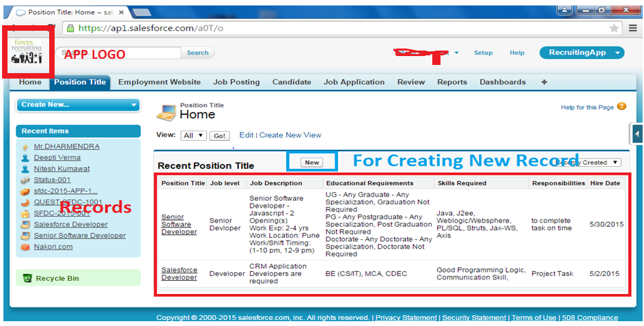644x326 pixels.
Task: Open the Deepti Verma recent item
Action: pyautogui.click(x=57, y=157)
